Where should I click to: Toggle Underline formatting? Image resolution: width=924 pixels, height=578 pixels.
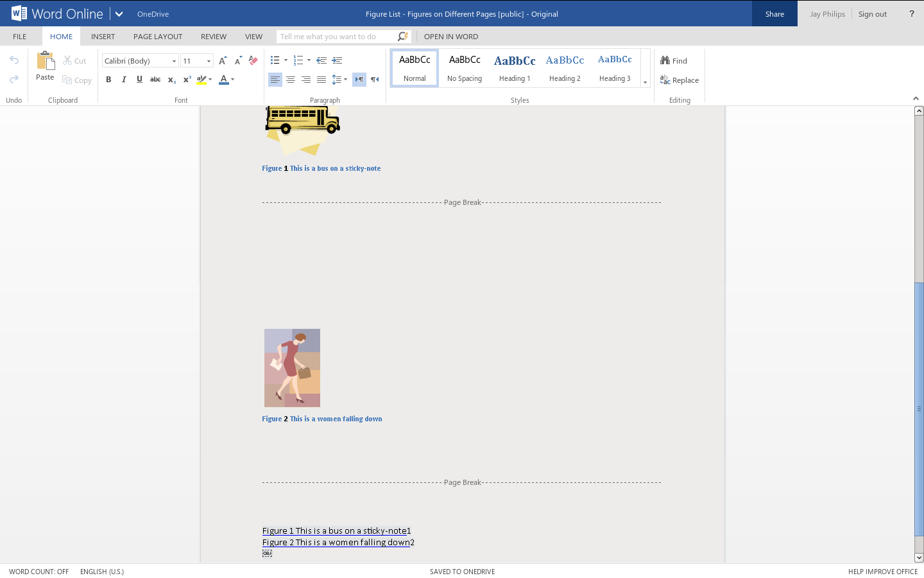click(139, 80)
